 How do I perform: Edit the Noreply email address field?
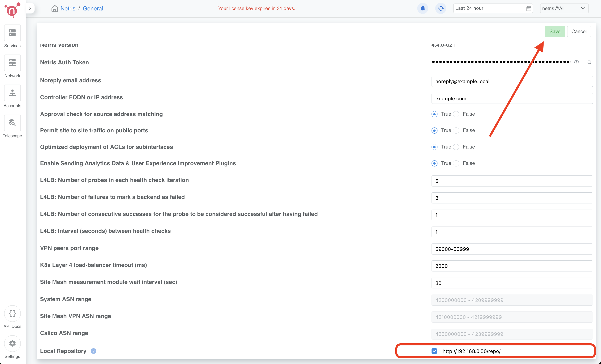click(x=511, y=81)
